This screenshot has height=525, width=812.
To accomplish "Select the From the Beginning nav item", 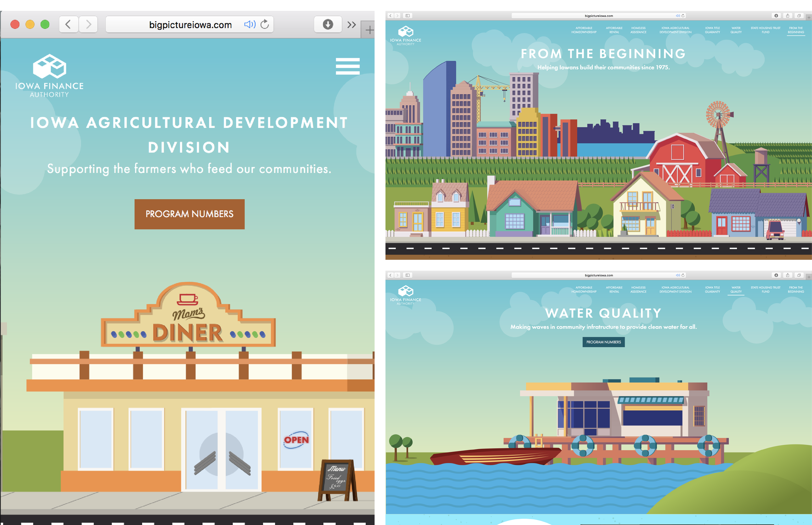I will point(796,30).
